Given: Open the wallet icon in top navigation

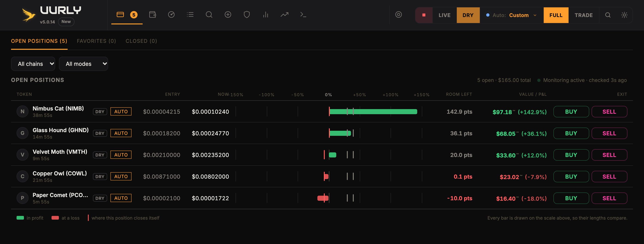Looking at the screenshot, I should (x=152, y=15).
